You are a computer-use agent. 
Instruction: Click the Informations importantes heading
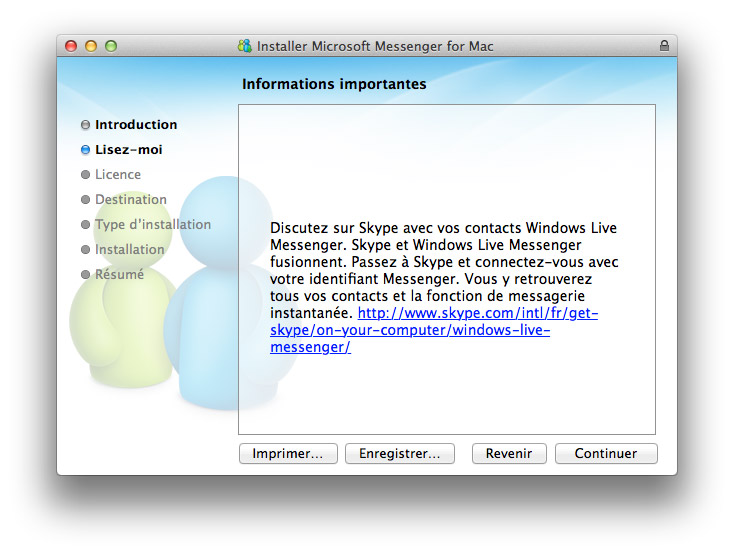click(x=334, y=84)
